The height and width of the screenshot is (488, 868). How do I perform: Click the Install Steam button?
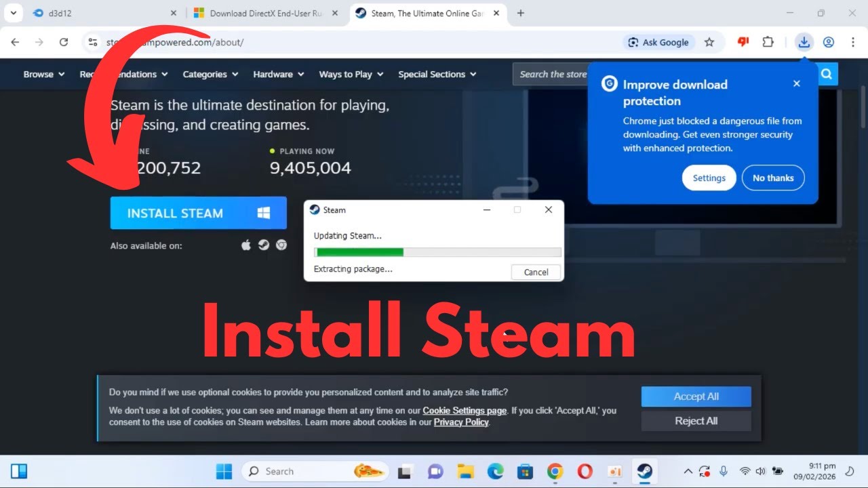(199, 213)
